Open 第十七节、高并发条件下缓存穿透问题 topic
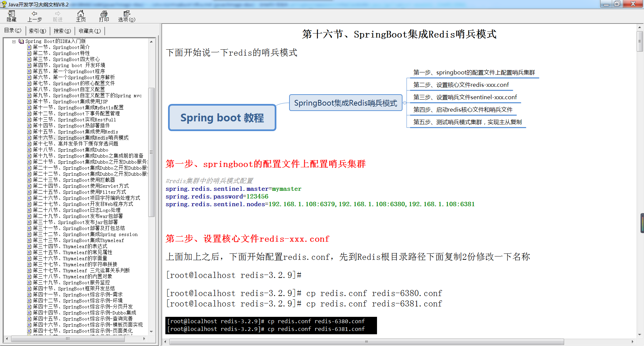644x346 pixels. pyautogui.click(x=75, y=144)
